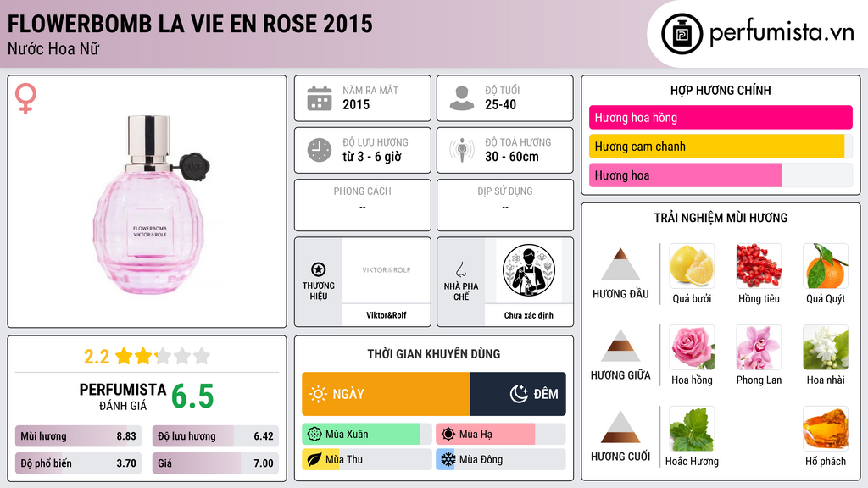Click the release year value 2015

[356, 104]
